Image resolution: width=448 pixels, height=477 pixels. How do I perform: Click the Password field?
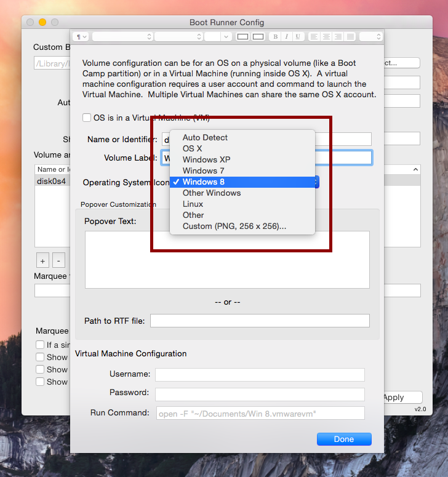260,395
